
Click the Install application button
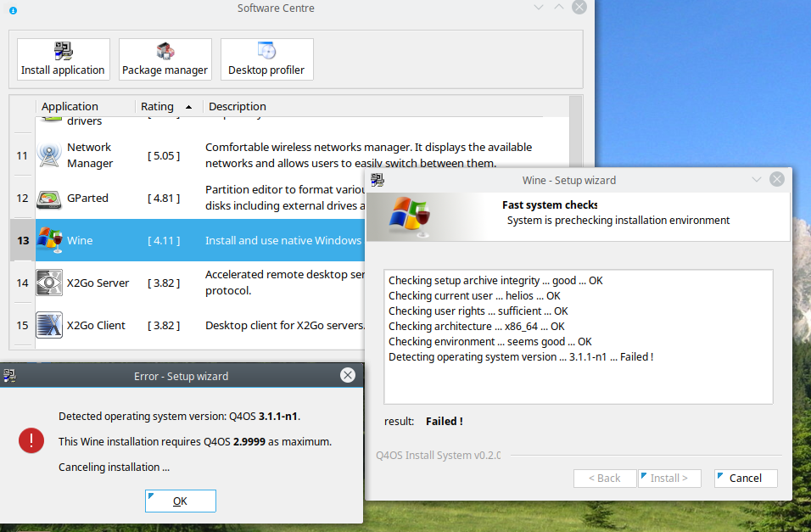coord(63,59)
